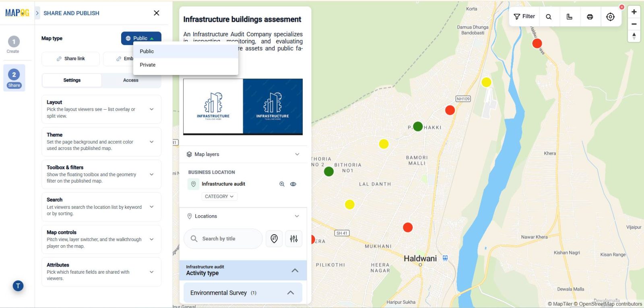Viewport: 644px width, 308px height.
Task: Open the OpenStreetMap contributors link
Action: pos(608,304)
